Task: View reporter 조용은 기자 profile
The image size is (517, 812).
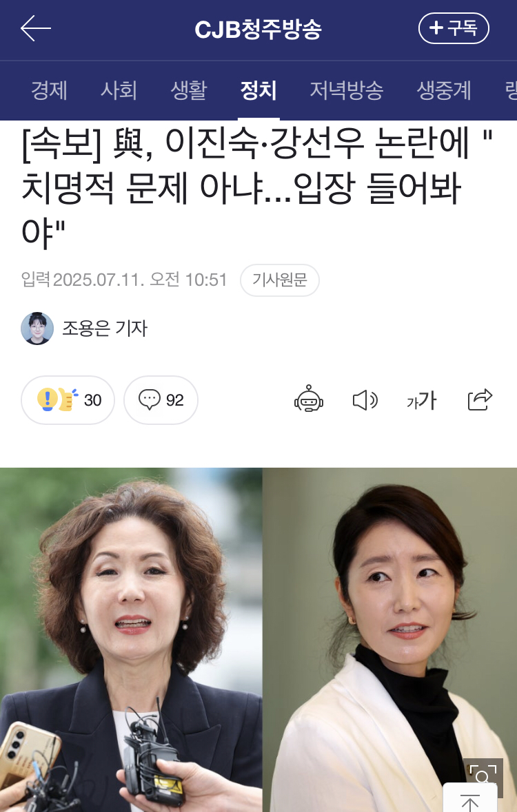Action: point(105,329)
